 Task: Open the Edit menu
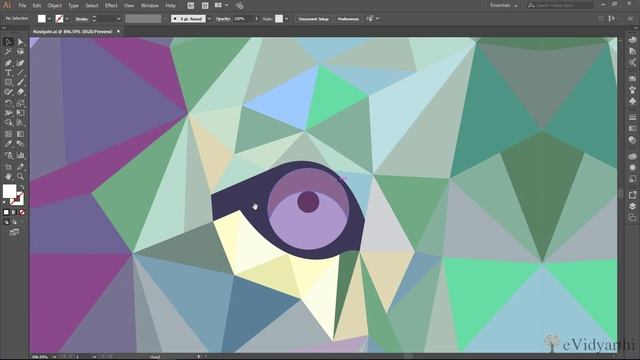click(37, 6)
